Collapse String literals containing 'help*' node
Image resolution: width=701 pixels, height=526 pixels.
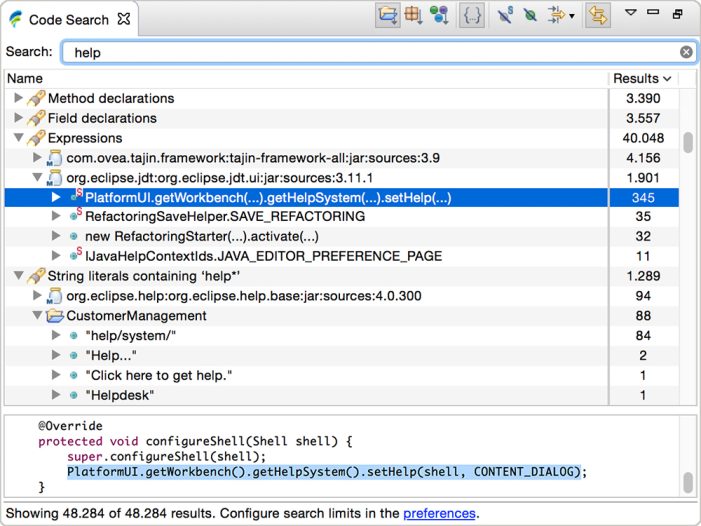coord(18,276)
